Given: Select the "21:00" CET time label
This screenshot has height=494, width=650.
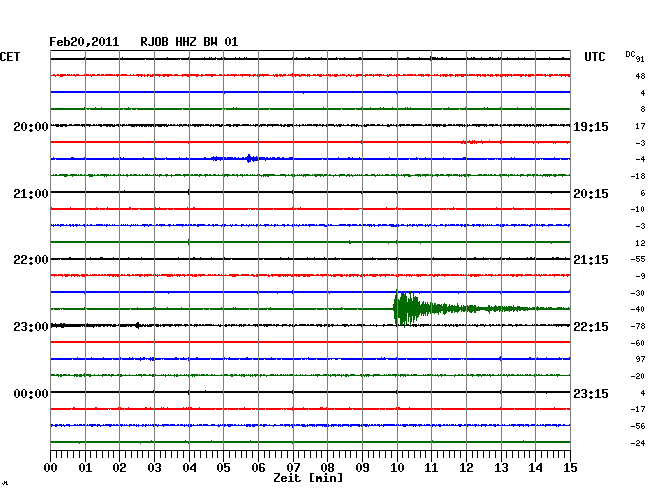Looking at the screenshot, I should pos(31,194).
